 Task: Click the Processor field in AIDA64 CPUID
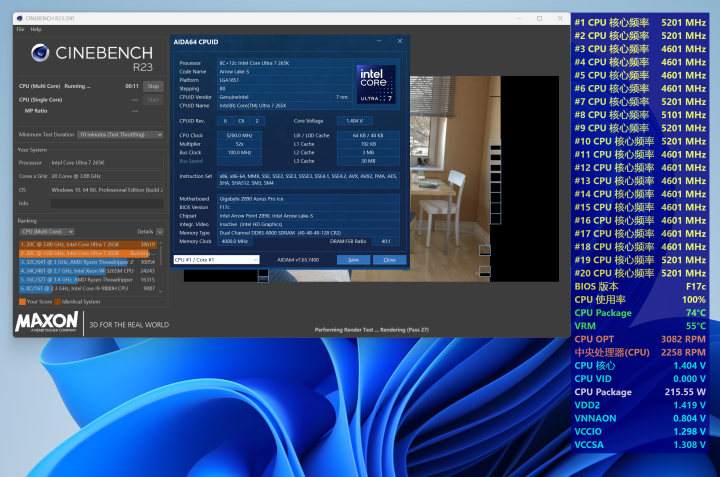[285, 63]
